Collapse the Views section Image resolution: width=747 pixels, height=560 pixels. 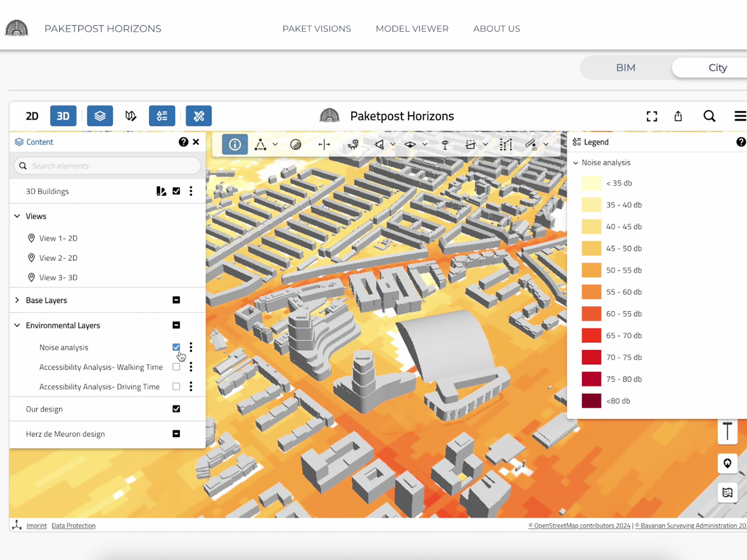pos(17,216)
